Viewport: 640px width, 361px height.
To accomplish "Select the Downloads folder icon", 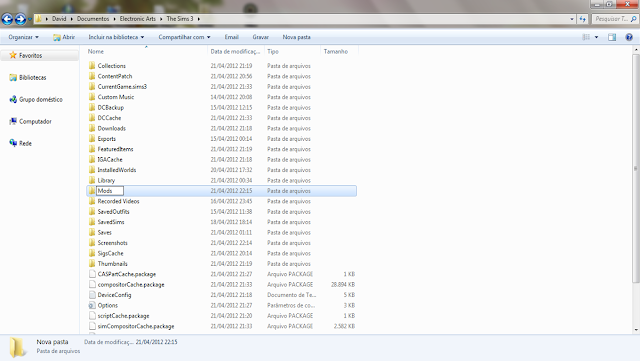I will pyautogui.click(x=92, y=128).
